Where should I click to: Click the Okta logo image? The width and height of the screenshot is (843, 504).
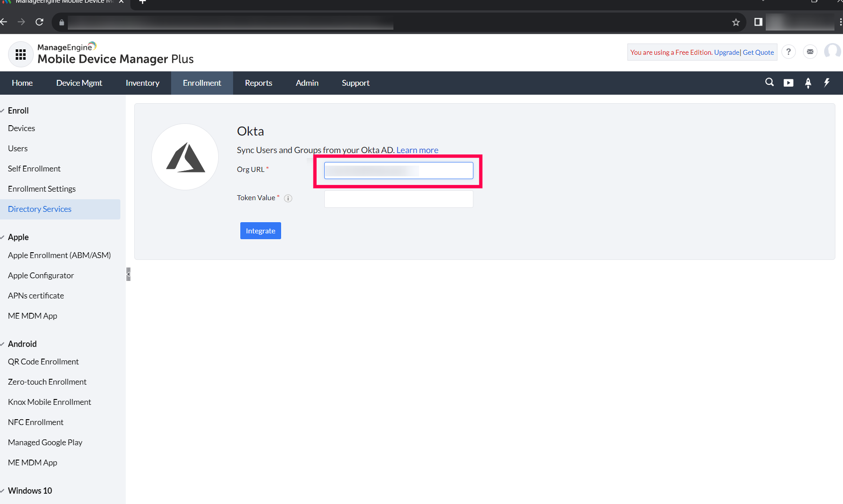185,157
